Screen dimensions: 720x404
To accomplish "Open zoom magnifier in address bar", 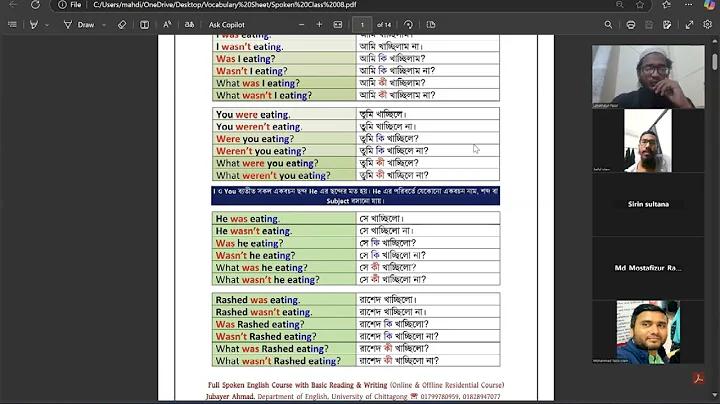I will click(x=619, y=5).
